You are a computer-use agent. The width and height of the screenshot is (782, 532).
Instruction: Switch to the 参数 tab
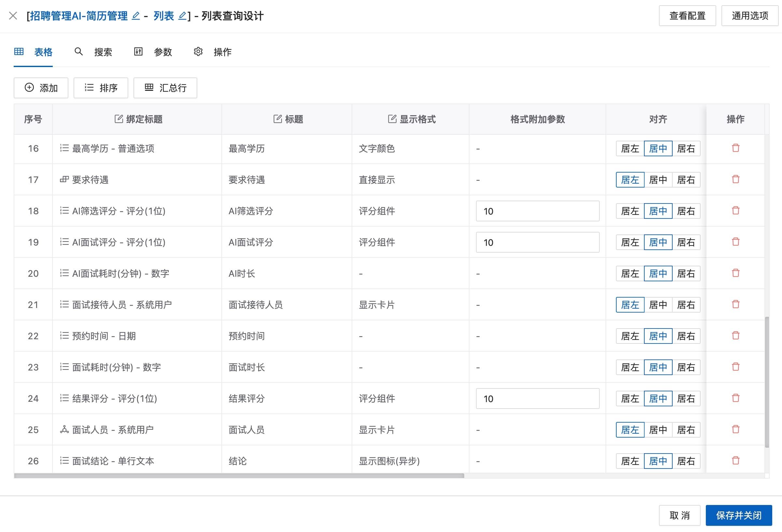pos(153,52)
